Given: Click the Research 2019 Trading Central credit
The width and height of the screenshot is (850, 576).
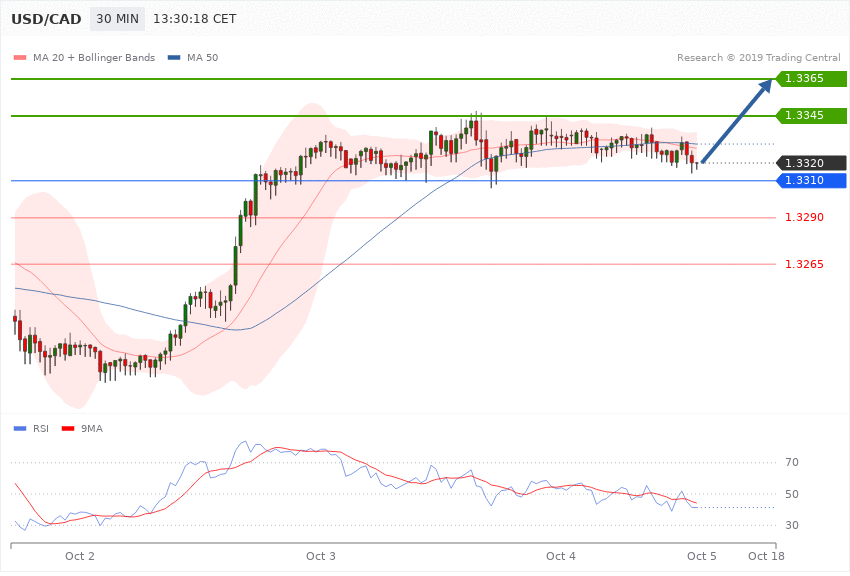Looking at the screenshot, I should (758, 57).
